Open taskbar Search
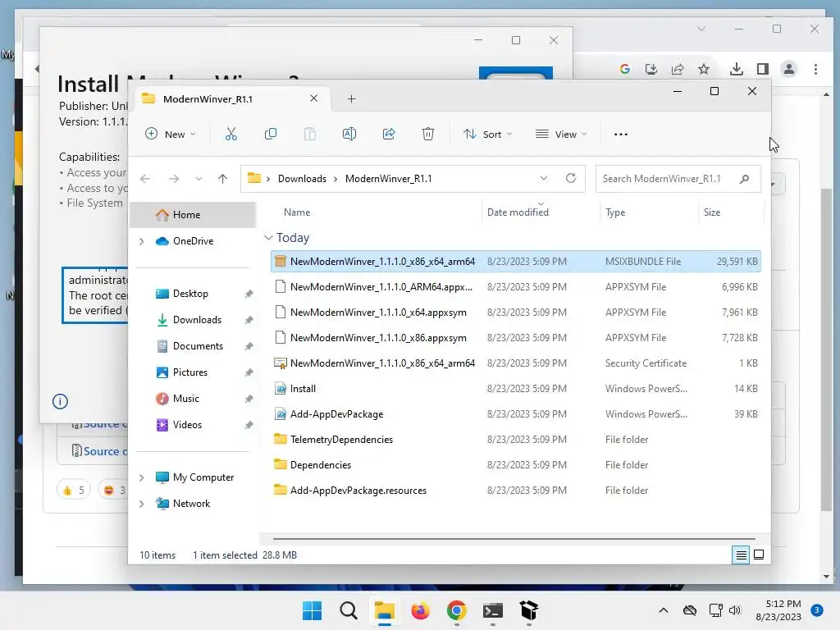The width and height of the screenshot is (840, 630). [348, 610]
